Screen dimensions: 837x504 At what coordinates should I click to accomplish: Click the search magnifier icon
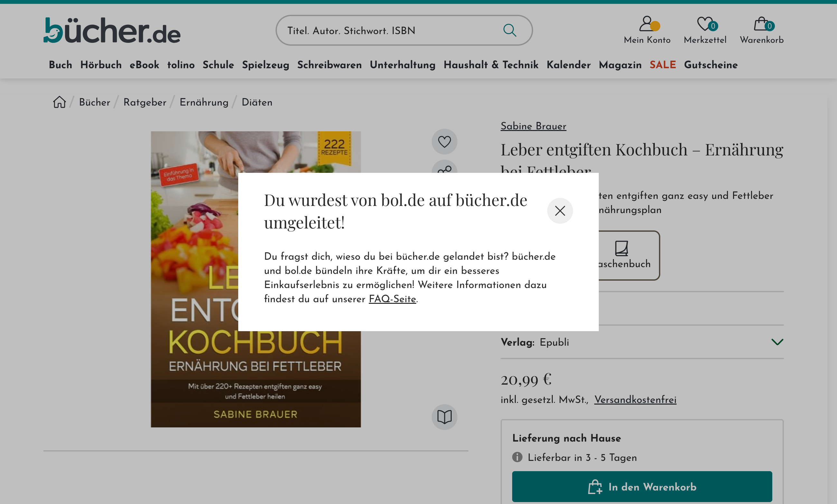click(509, 30)
